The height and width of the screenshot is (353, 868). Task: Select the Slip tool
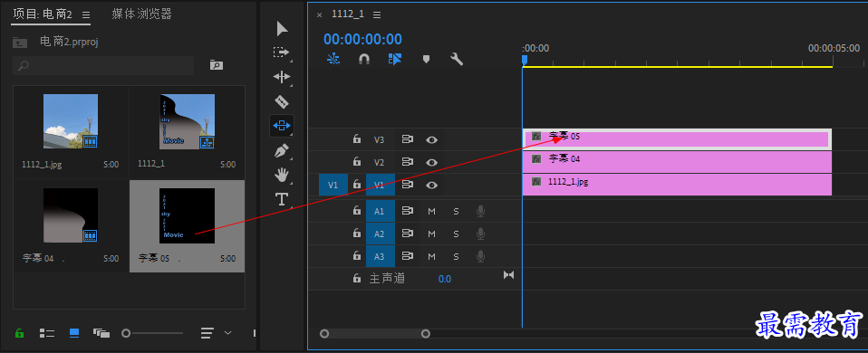pos(282,126)
